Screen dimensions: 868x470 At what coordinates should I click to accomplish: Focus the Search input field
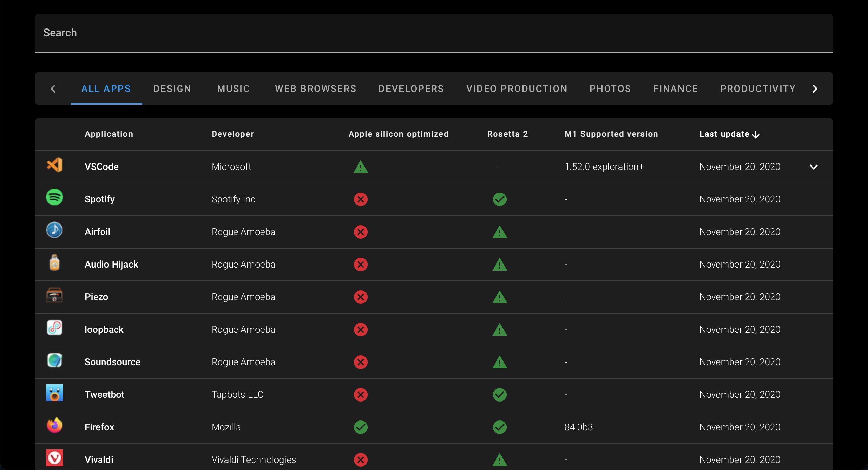[x=434, y=33]
